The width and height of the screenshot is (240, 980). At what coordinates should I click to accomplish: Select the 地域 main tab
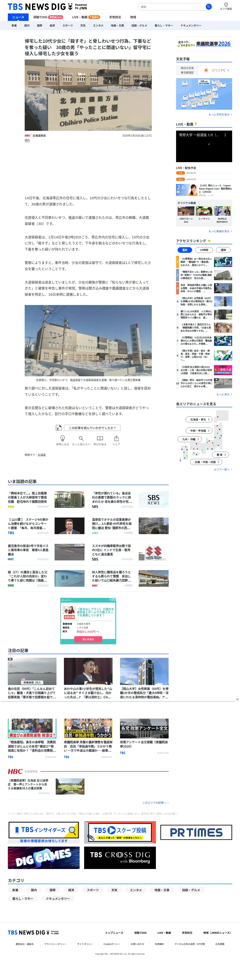pyautogui.click(x=133, y=17)
